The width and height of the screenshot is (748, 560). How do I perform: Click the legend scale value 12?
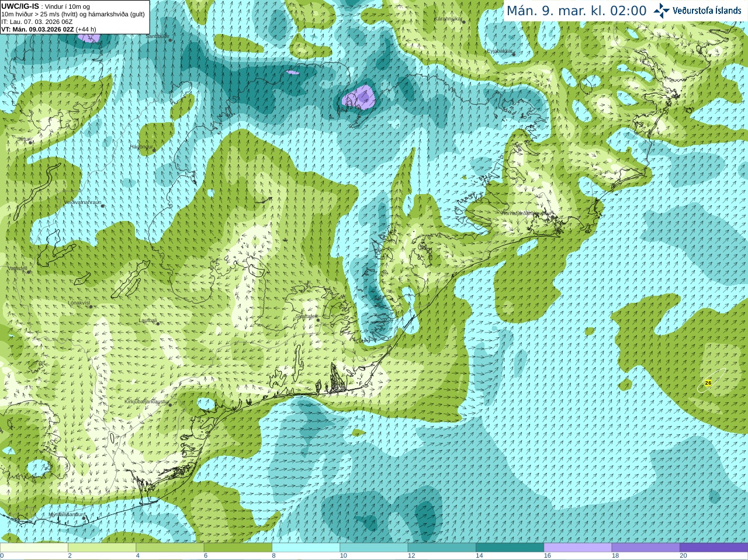411,556
